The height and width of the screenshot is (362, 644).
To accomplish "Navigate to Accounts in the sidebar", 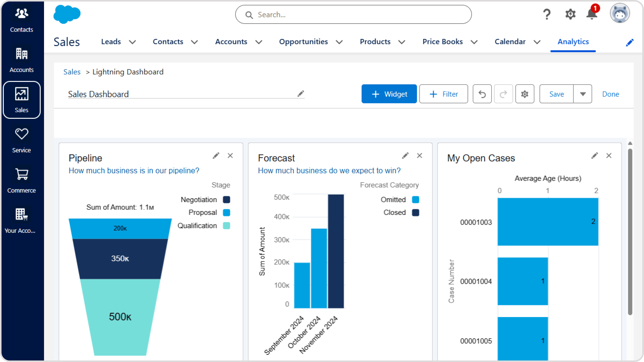I will tap(21, 60).
